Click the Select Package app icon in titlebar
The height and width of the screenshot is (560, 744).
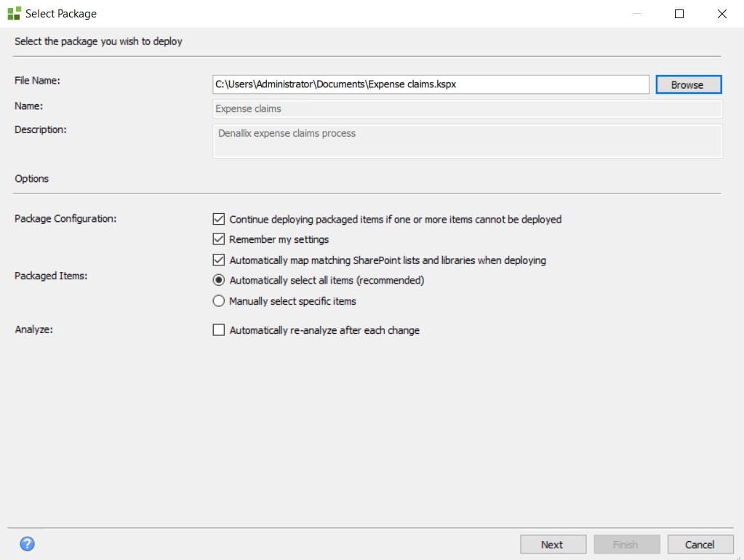point(12,13)
